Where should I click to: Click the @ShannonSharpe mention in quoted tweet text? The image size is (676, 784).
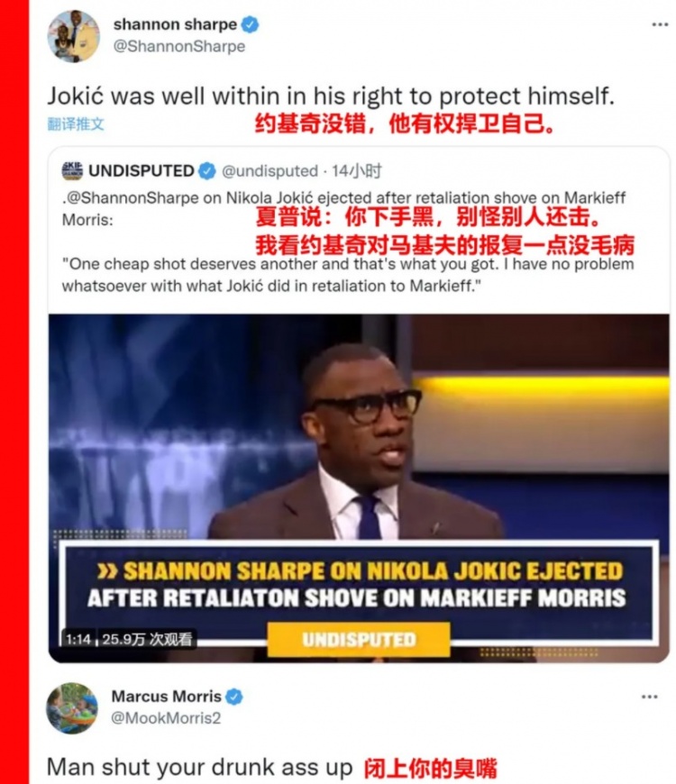[132, 198]
